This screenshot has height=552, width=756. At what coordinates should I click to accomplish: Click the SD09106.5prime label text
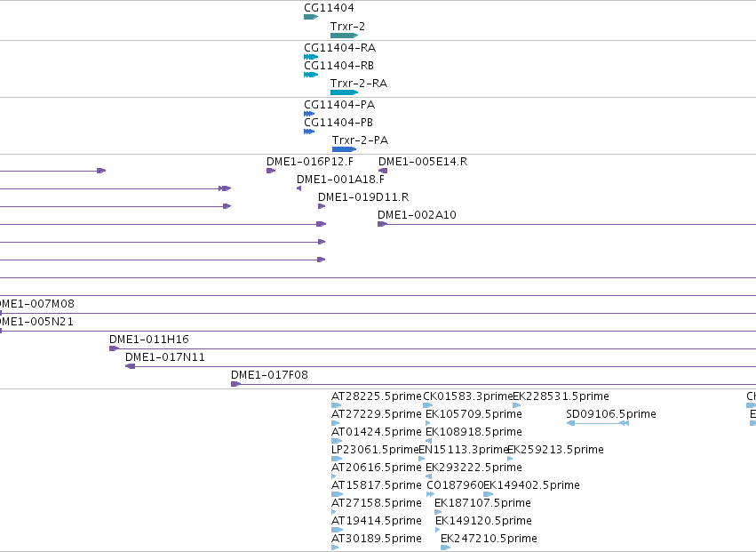tap(611, 414)
